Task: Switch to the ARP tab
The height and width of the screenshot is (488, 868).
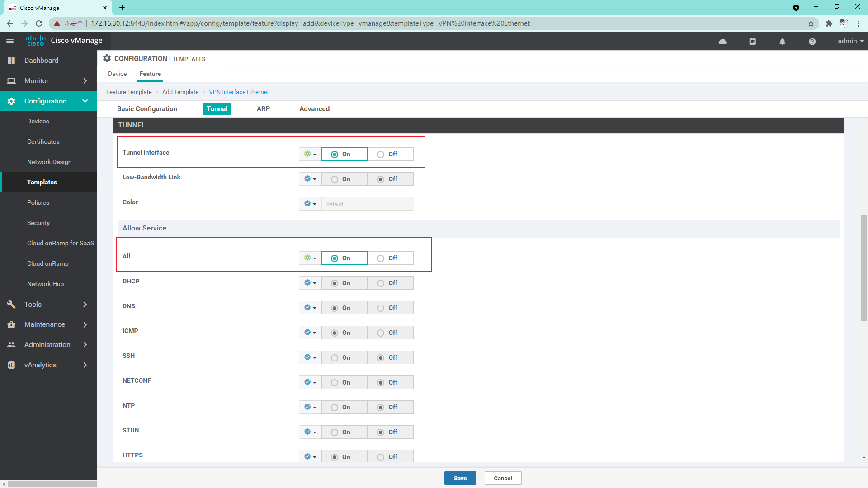Action: pos(263,109)
